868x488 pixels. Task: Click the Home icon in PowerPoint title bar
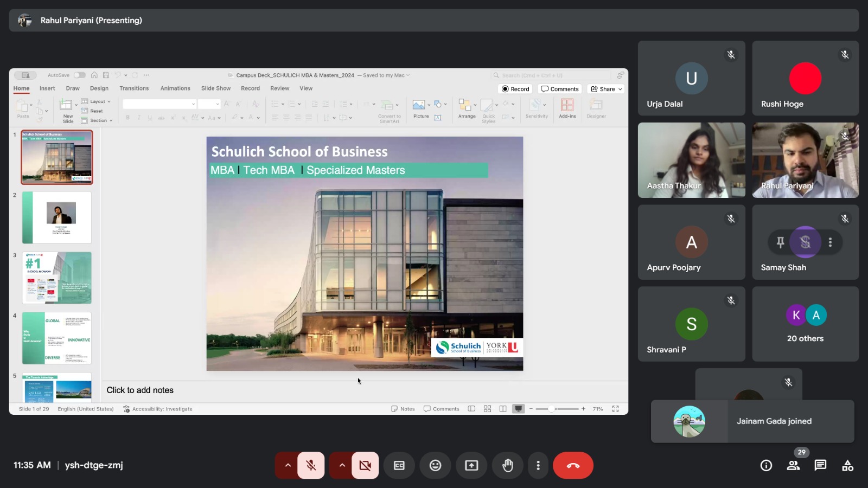94,75
